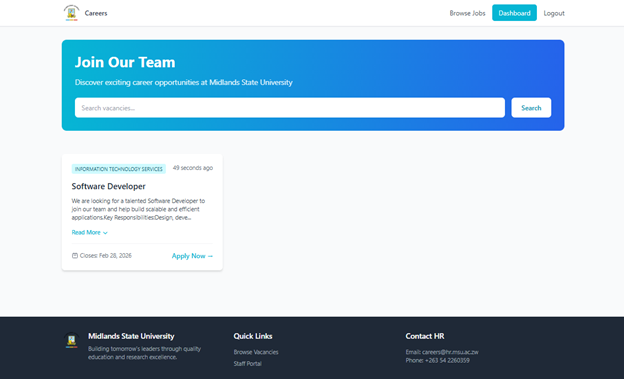
Task: Click the footer Midlands State University name
Action: [x=131, y=336]
